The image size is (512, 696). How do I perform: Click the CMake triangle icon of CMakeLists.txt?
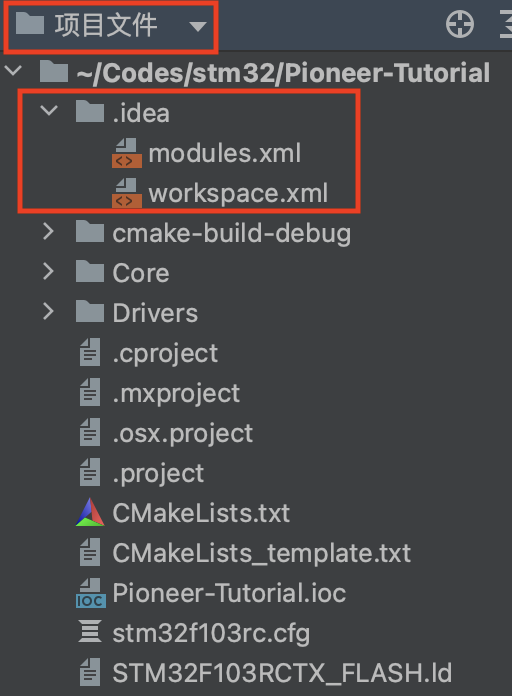pos(90,512)
